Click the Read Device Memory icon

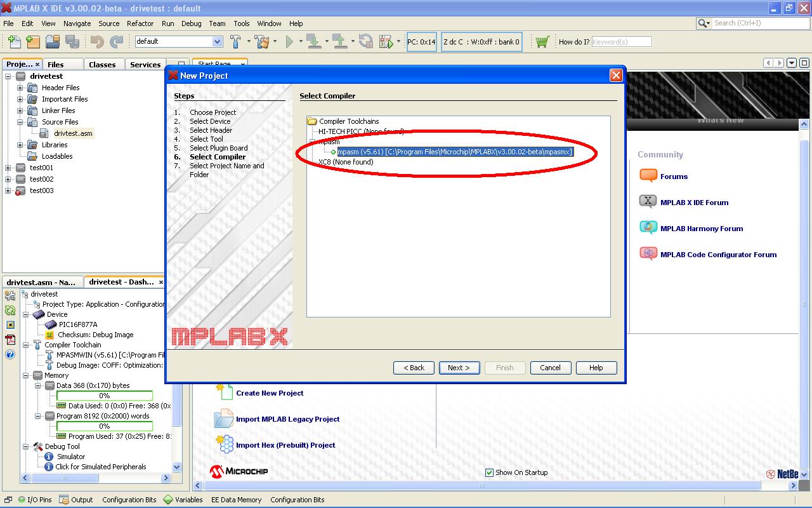click(339, 41)
